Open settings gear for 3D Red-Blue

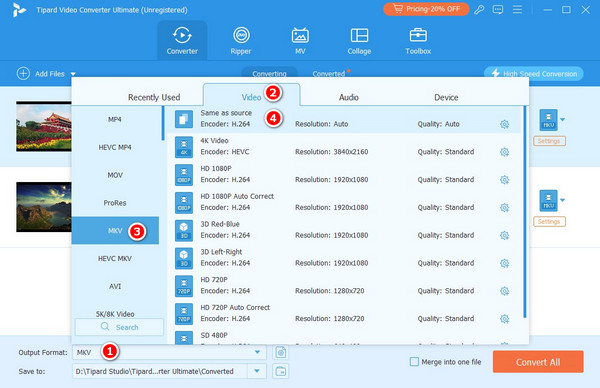(505, 235)
